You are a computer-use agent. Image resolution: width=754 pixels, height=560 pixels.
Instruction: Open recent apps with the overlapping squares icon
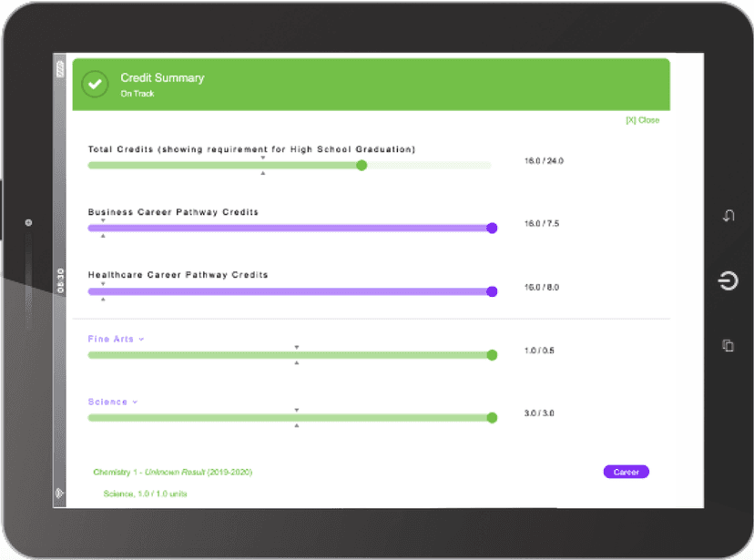(728, 345)
